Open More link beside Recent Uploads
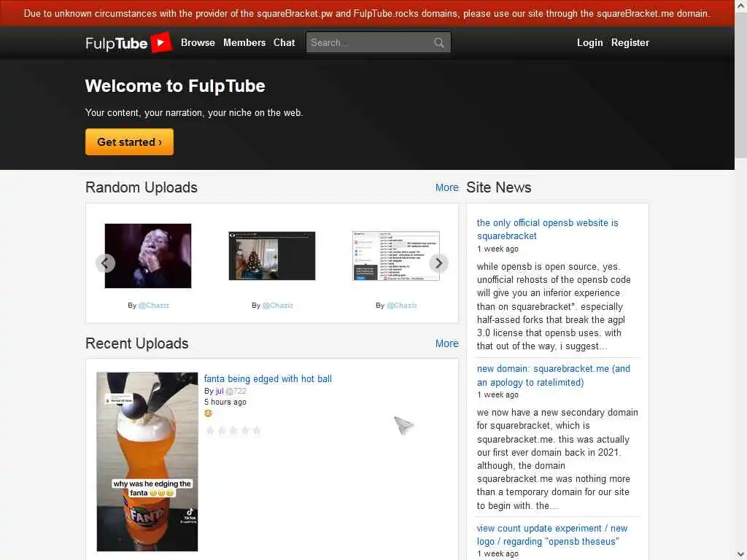 click(x=447, y=343)
